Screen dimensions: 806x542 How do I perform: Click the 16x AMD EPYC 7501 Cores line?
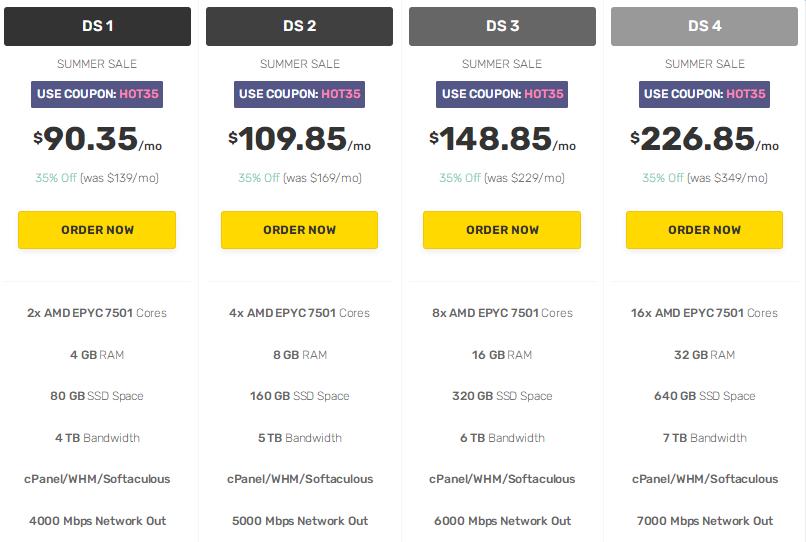[x=704, y=313]
